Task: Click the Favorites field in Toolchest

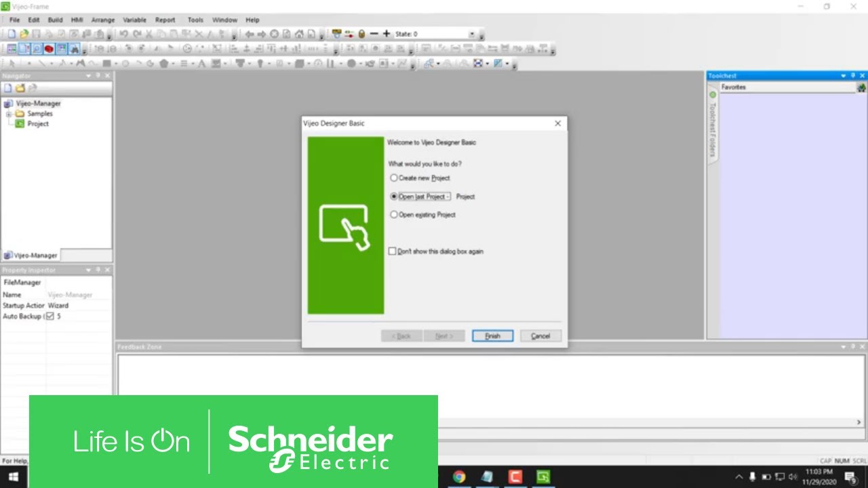Action: point(787,87)
